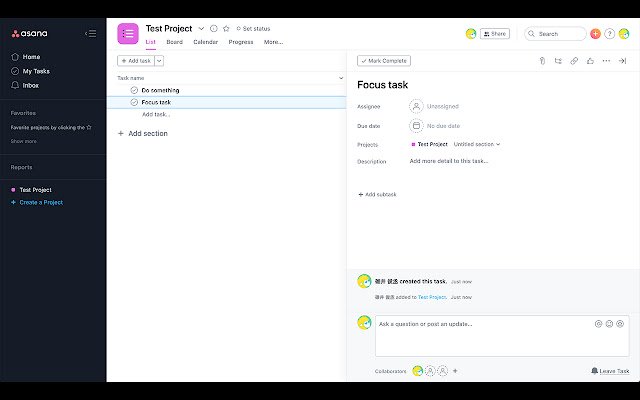Click the at-mention icon in comment box
Viewport: 640px width, 400px height.
(598, 324)
